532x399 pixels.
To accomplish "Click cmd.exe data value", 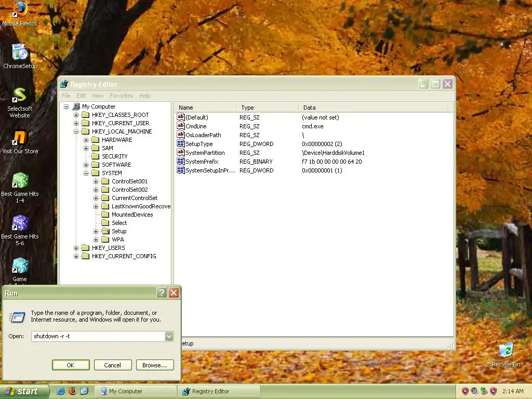I will coord(312,126).
